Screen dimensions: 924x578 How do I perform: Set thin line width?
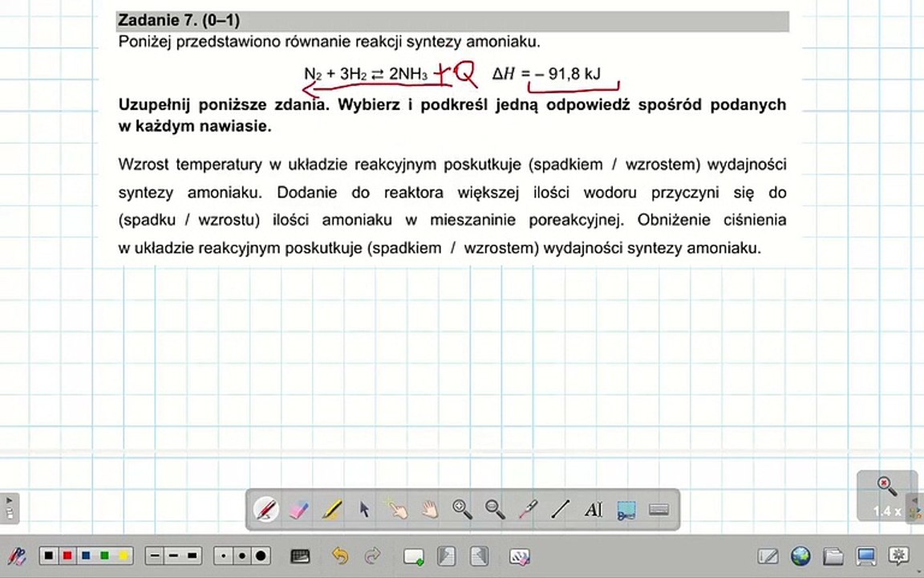155,556
